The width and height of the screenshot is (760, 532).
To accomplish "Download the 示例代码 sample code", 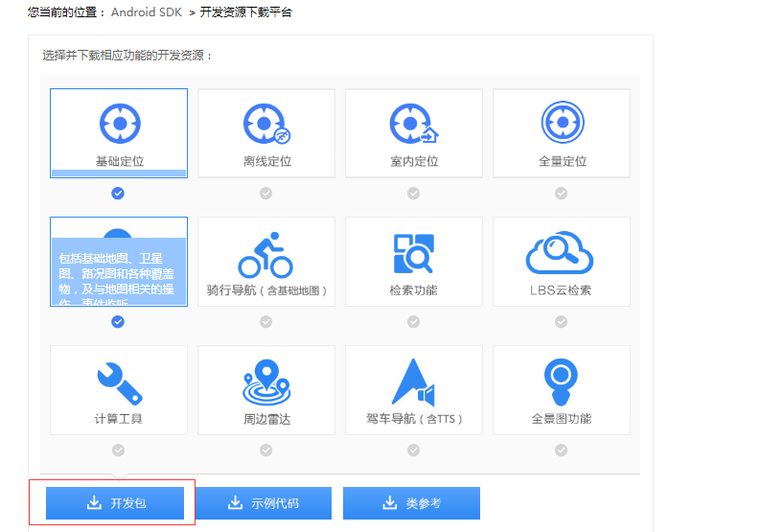I will [264, 503].
